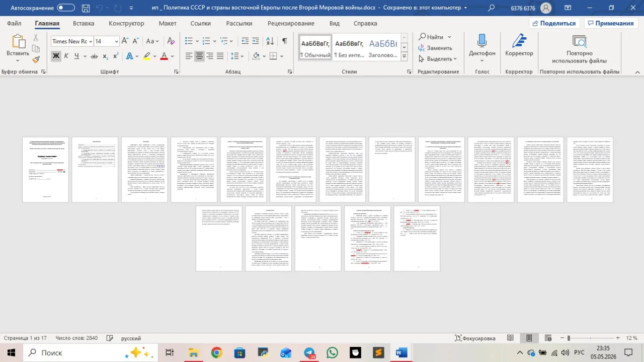Screen dimensions: 644x362
Task: Click the Поделиться share button
Action: [x=554, y=23]
